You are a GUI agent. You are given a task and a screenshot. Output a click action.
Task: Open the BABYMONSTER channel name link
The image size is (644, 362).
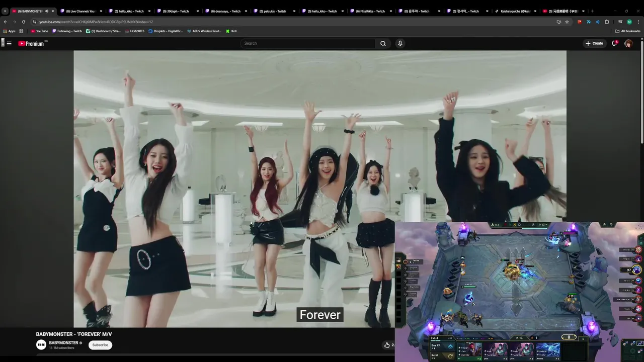click(x=63, y=343)
